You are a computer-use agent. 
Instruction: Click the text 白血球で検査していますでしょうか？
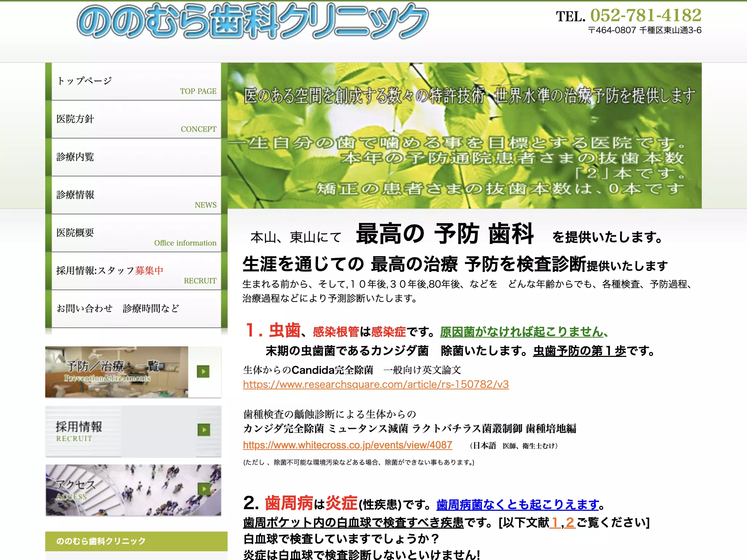pyautogui.click(x=341, y=538)
